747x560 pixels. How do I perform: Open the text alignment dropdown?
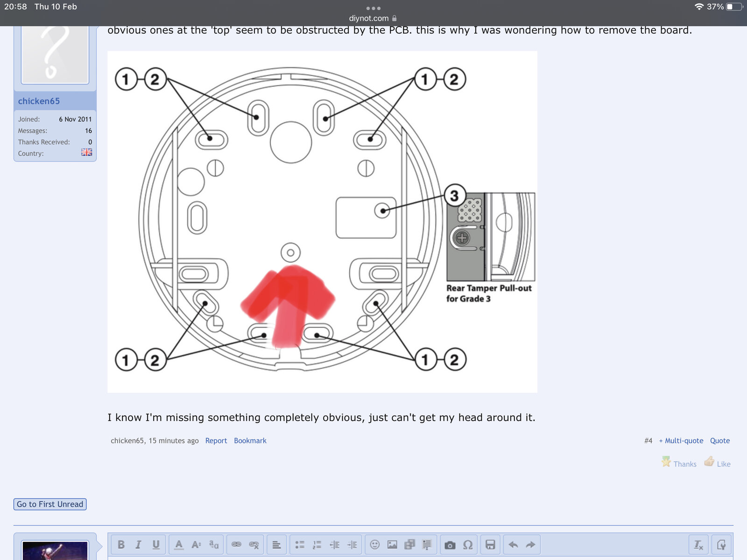click(x=277, y=544)
